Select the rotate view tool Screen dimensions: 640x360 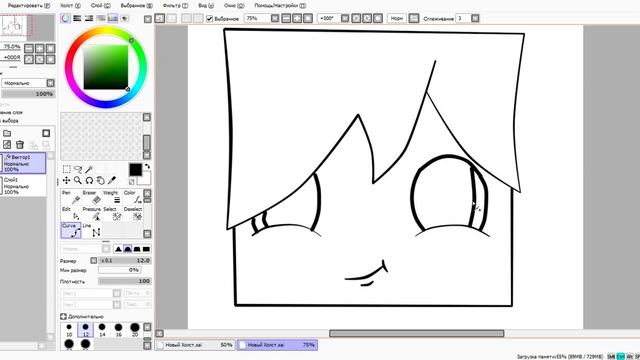(x=89, y=180)
